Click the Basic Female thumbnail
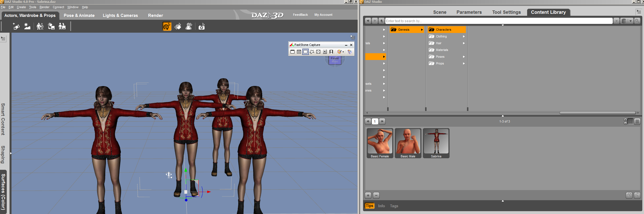The image size is (644, 214). 380,143
